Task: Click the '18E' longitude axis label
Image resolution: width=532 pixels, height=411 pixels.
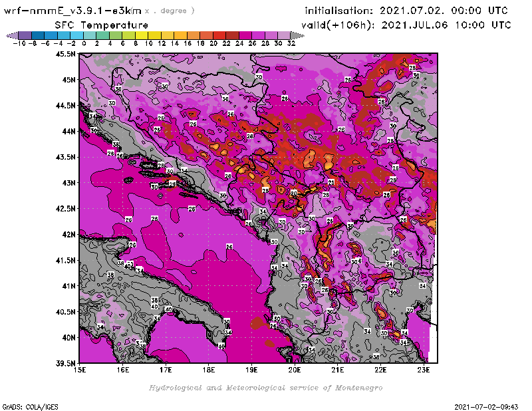Action: 209,370
